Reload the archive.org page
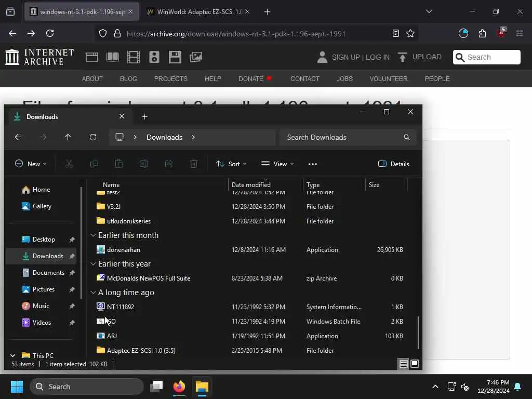Screen dimensions: 532x399 [50, 33]
